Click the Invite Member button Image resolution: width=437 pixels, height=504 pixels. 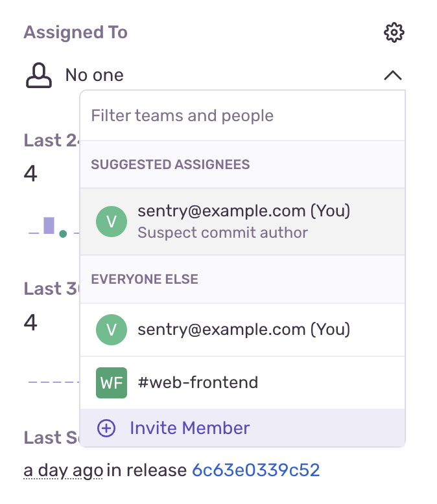click(189, 428)
